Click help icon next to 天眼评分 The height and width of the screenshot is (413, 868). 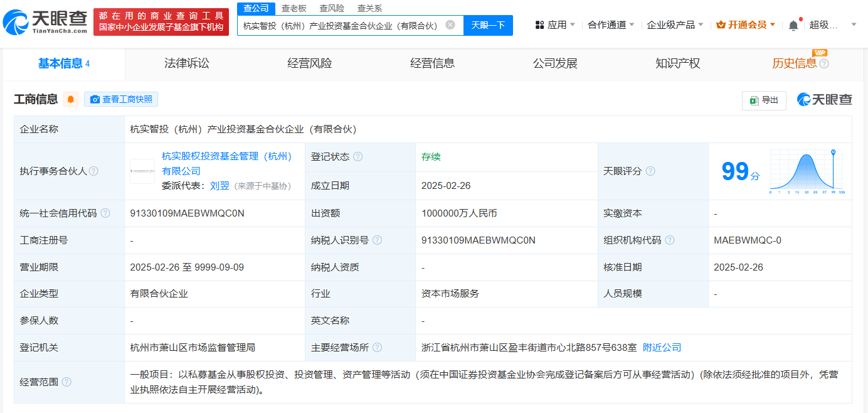point(650,171)
